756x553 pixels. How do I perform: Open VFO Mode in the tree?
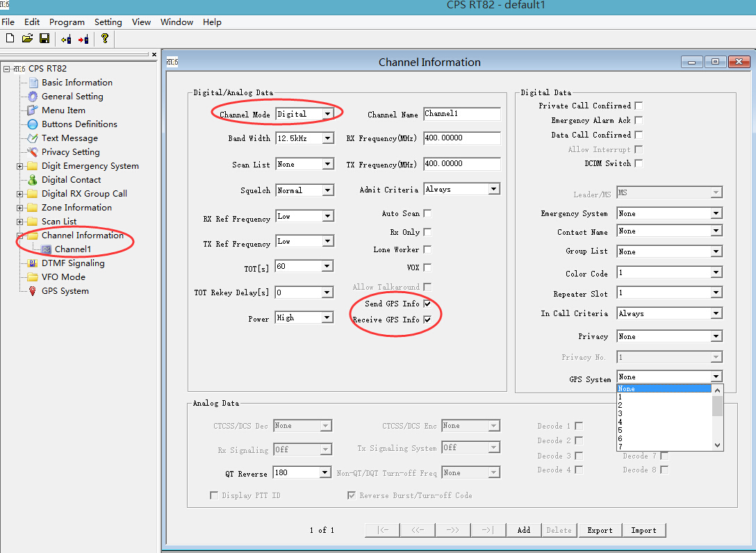(x=63, y=277)
